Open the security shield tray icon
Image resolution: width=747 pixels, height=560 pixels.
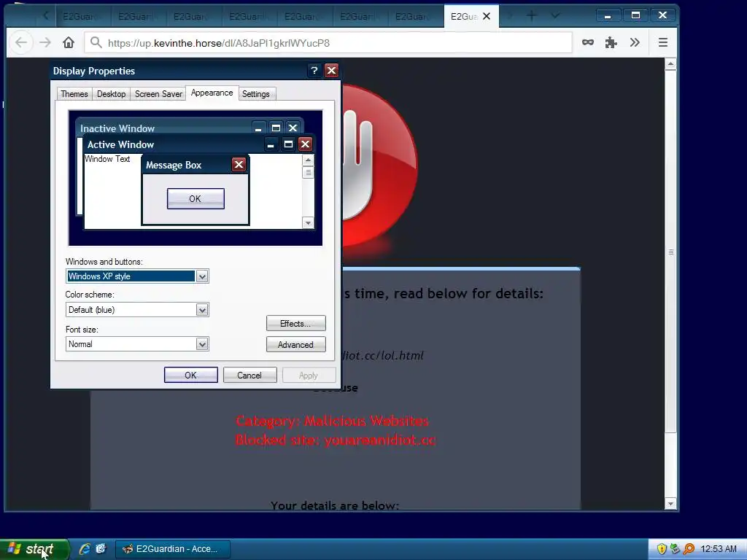click(x=661, y=548)
